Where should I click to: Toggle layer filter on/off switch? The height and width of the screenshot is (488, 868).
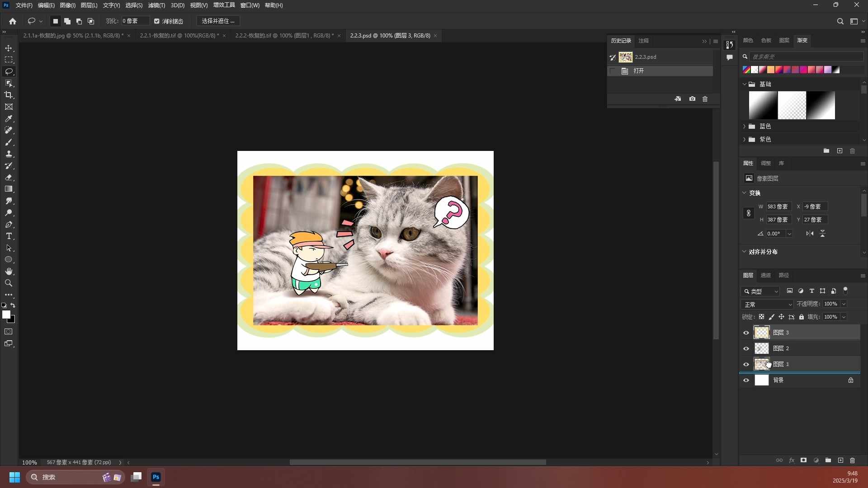[x=845, y=291]
